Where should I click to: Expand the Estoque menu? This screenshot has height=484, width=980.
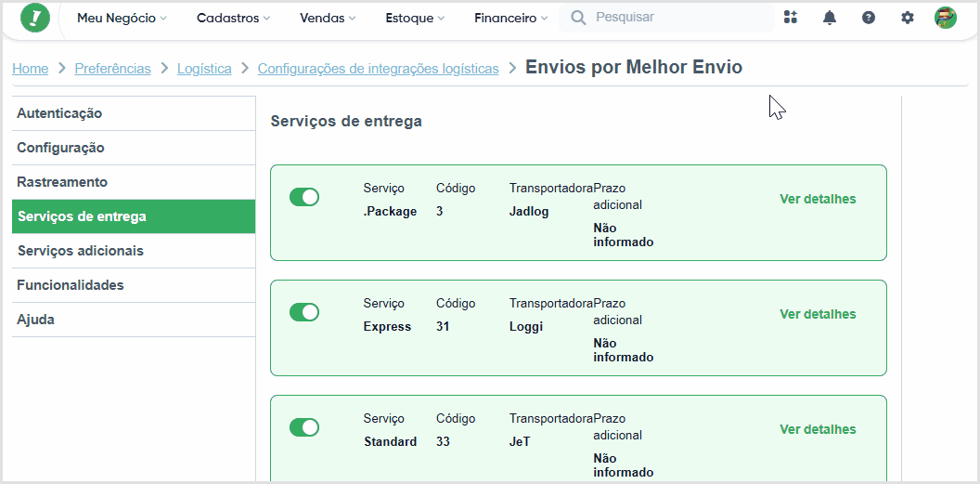pyautogui.click(x=415, y=19)
